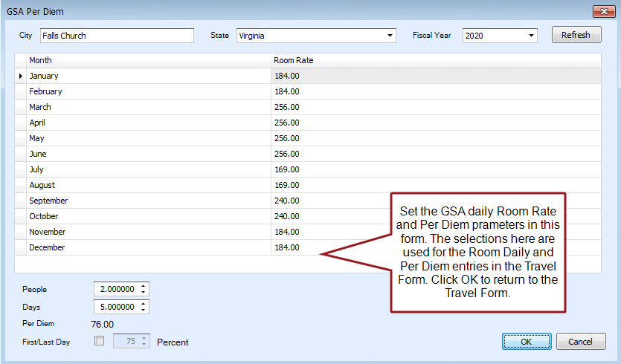Click the City input field

117,36
